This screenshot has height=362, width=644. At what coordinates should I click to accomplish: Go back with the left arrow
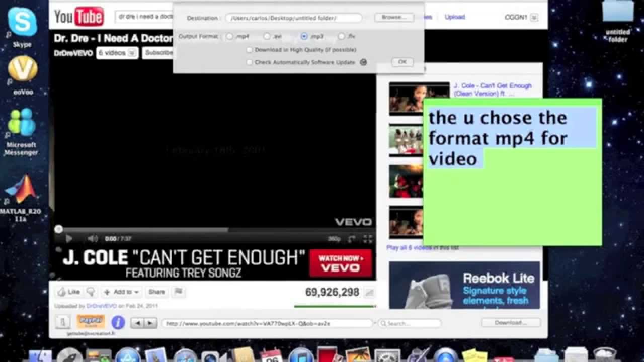[137, 323]
